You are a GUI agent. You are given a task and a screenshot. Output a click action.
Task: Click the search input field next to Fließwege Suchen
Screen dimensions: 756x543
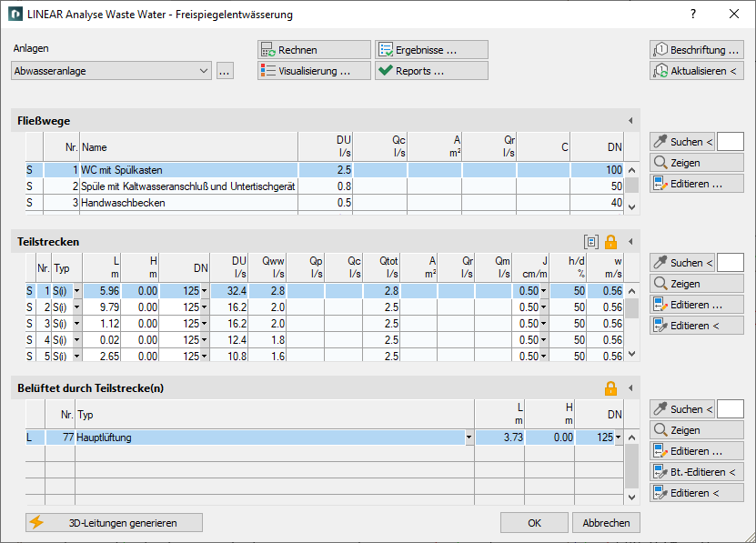[x=731, y=142]
